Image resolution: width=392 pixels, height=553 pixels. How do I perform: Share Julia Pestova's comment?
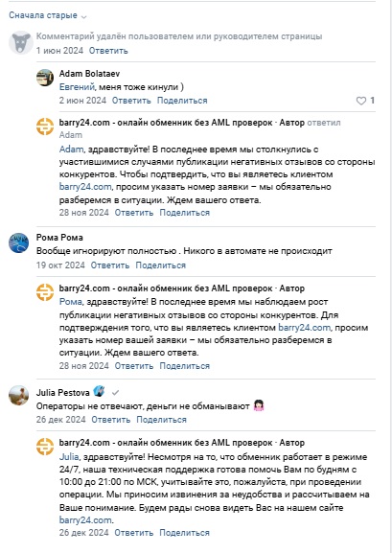pyautogui.click(x=162, y=420)
